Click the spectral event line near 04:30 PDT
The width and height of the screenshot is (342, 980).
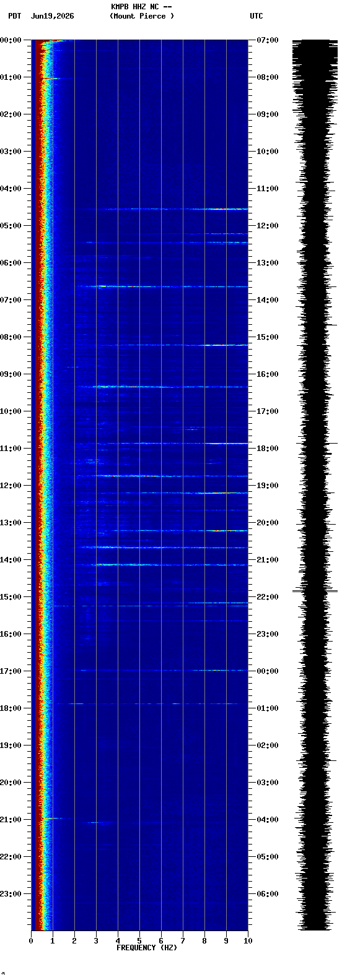[167, 209]
